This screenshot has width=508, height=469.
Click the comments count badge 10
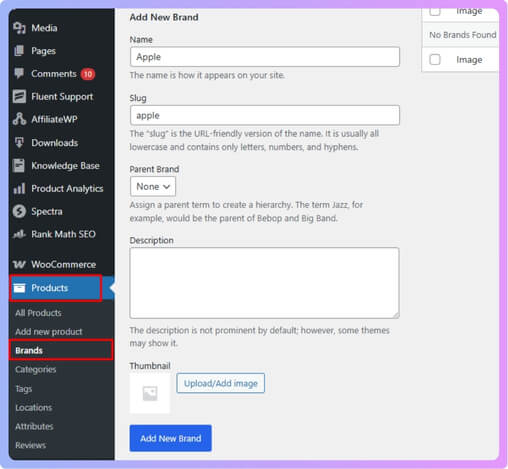coord(88,74)
